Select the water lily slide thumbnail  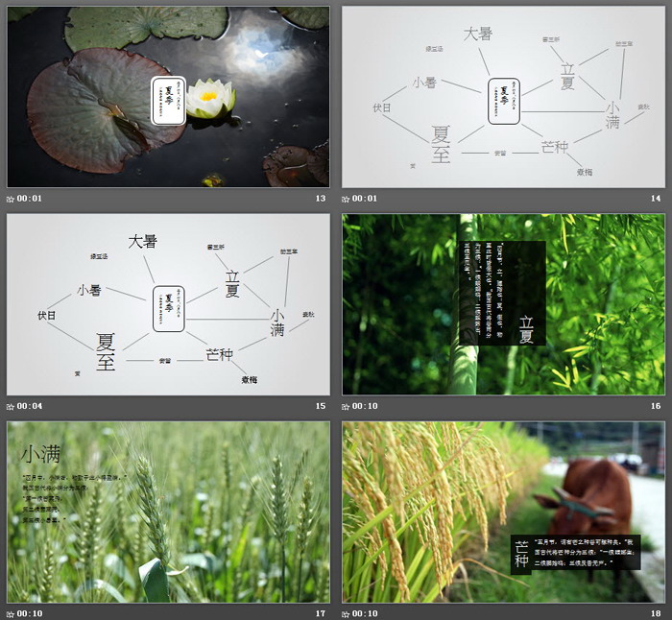[168, 97]
